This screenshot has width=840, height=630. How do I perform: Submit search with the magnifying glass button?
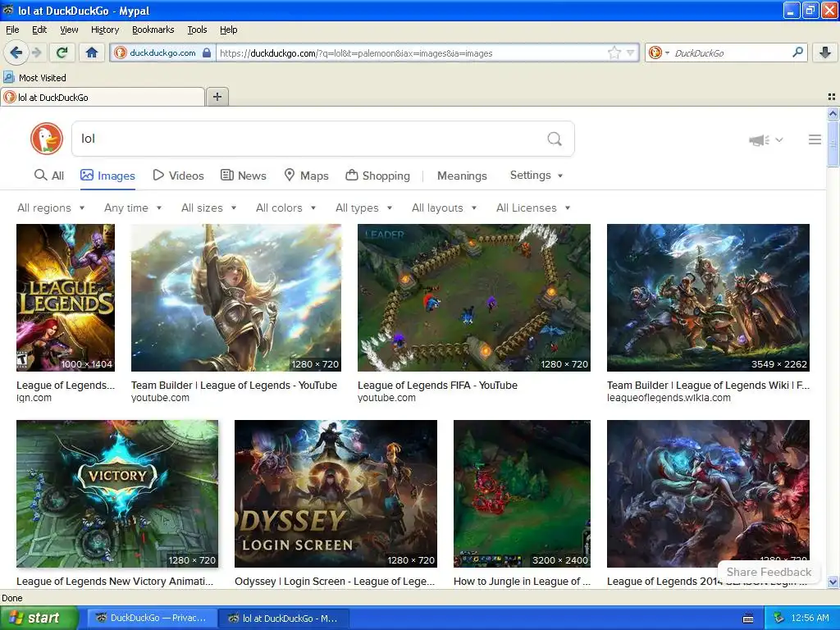[555, 139]
